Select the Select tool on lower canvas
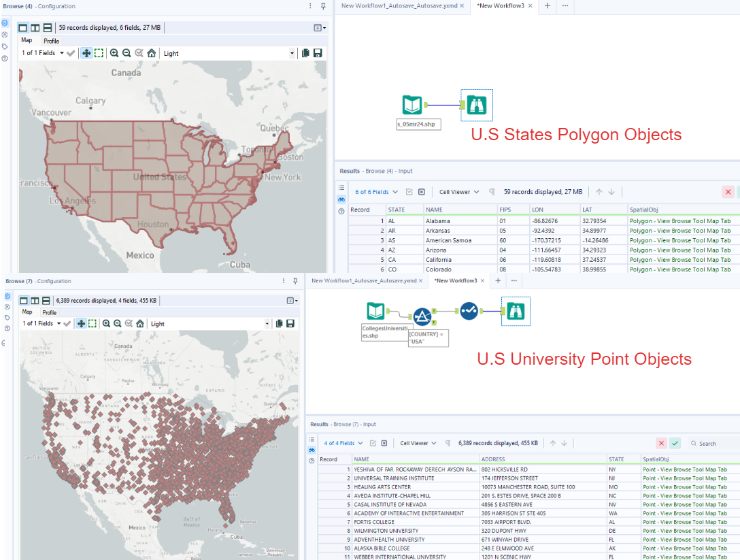740x560 pixels. click(x=469, y=311)
